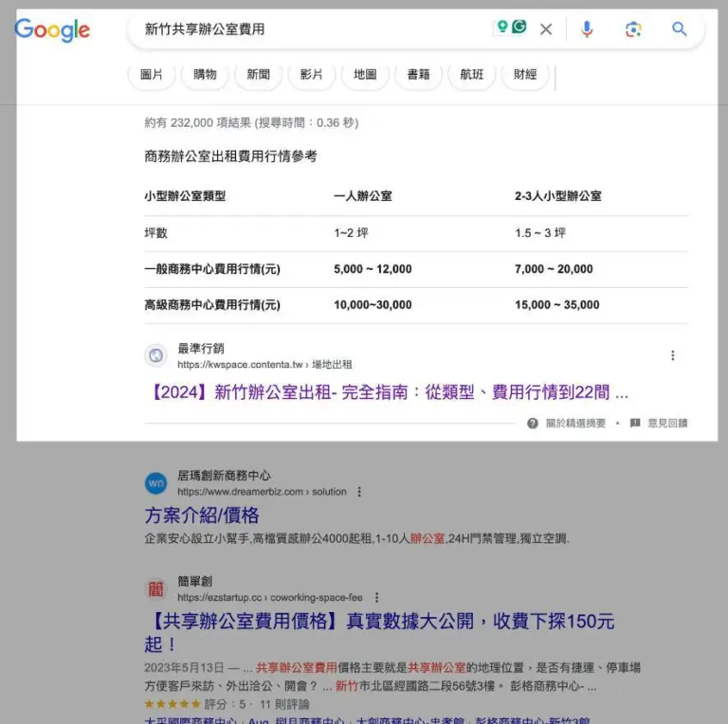Expand options menu next to ezstartup.cc URL
The height and width of the screenshot is (724, 728).
tap(376, 598)
